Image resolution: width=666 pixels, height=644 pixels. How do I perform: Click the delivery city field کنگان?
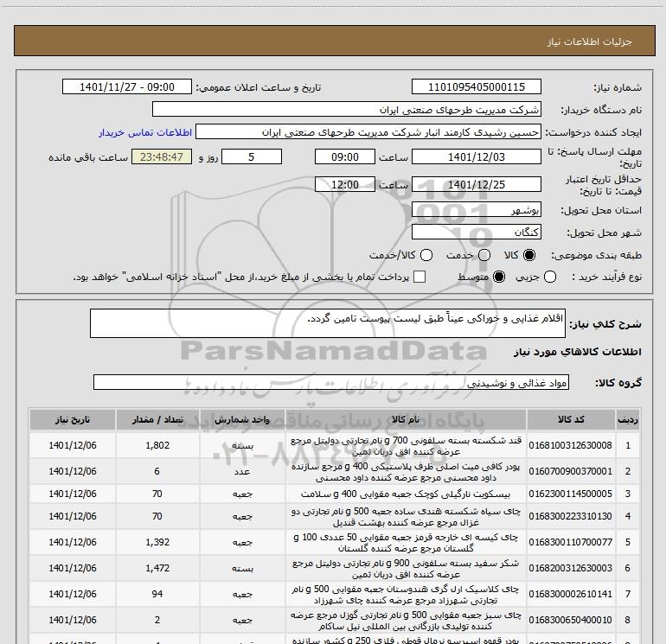[x=476, y=233]
